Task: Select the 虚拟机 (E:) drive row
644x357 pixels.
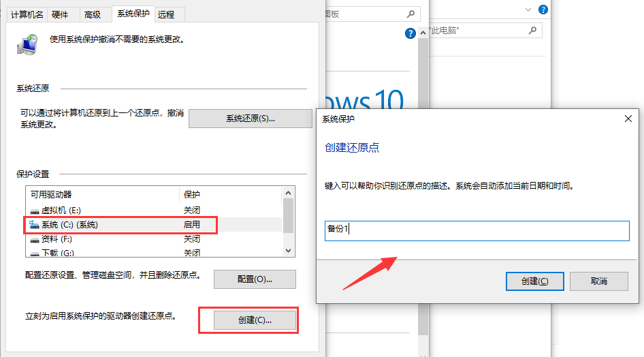Action: pyautogui.click(x=154, y=211)
